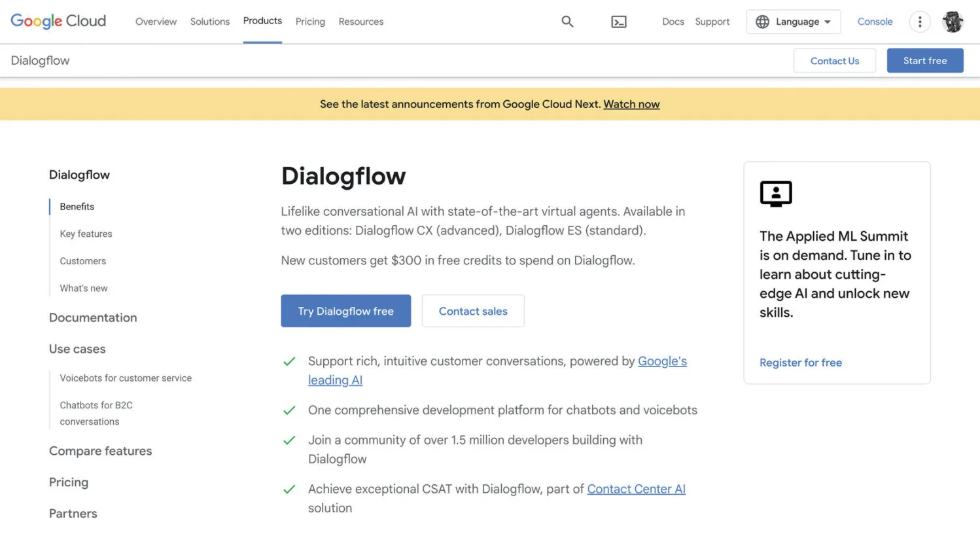Screen dimensions: 980x534
Task: Go to Pricing in top navigation
Action: pos(310,22)
